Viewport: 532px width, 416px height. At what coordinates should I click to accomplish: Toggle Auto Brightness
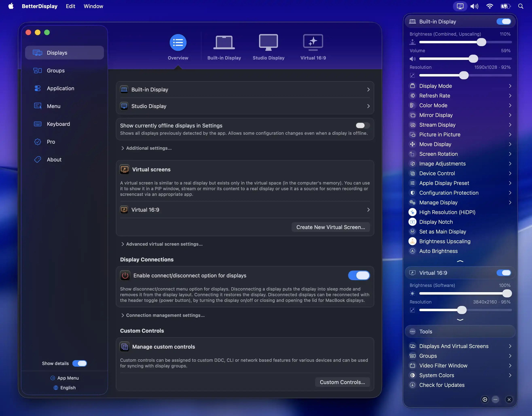click(460, 251)
